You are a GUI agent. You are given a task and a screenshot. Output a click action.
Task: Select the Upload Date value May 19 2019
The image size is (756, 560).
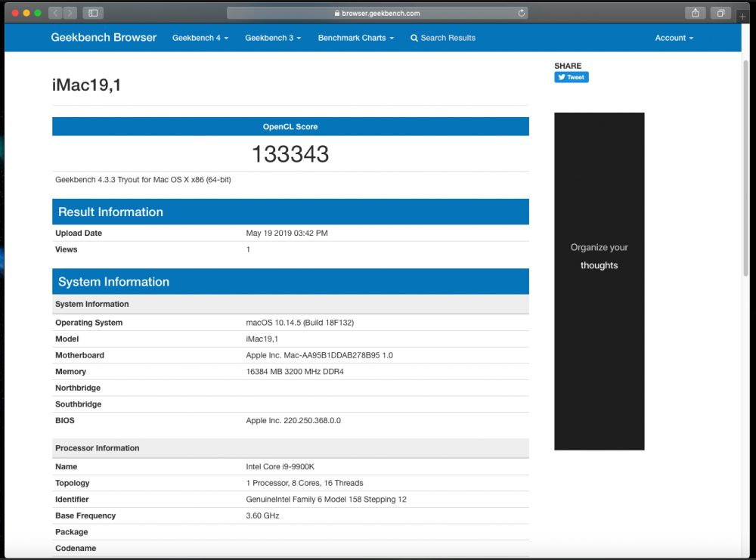pyautogui.click(x=287, y=234)
